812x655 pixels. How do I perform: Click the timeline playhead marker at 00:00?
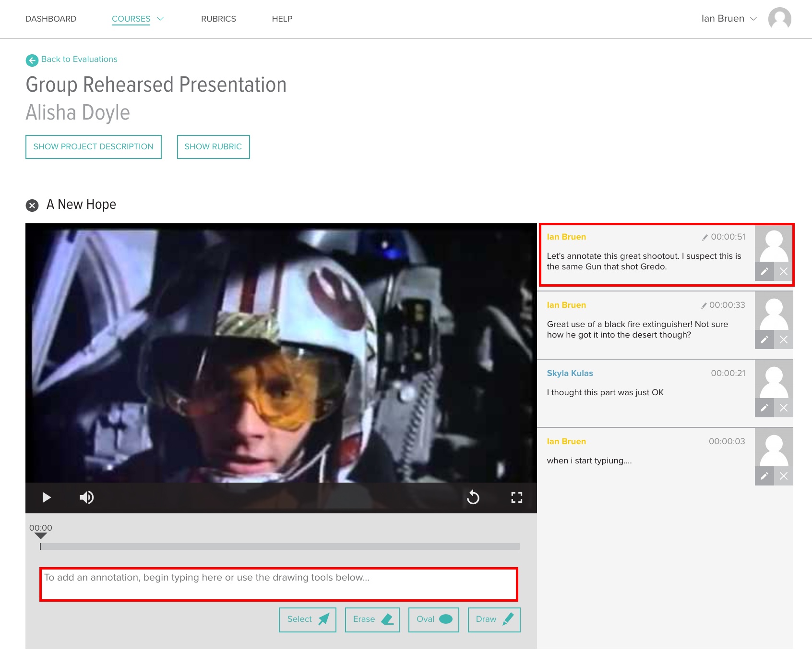pyautogui.click(x=41, y=535)
